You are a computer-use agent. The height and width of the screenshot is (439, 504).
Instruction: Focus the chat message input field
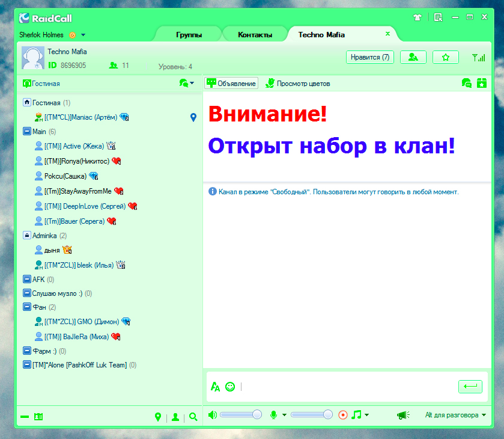click(x=347, y=387)
